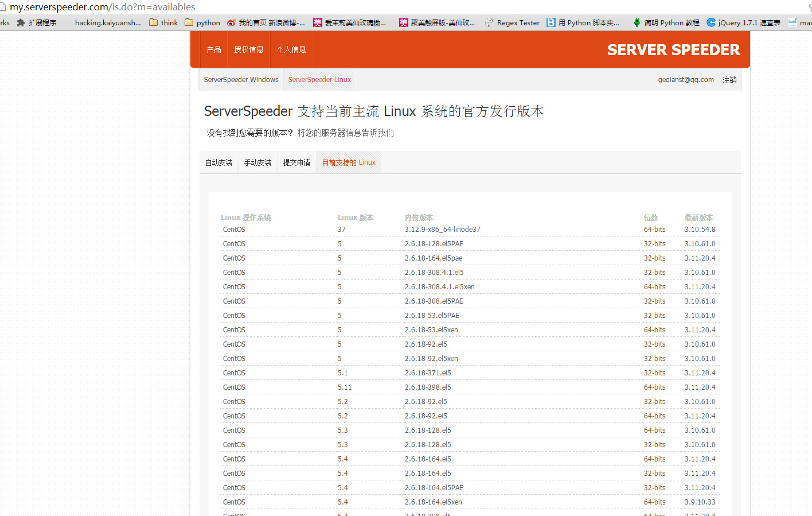Click the 最新版本 column header
This screenshot has width=812, height=516.
(698, 218)
